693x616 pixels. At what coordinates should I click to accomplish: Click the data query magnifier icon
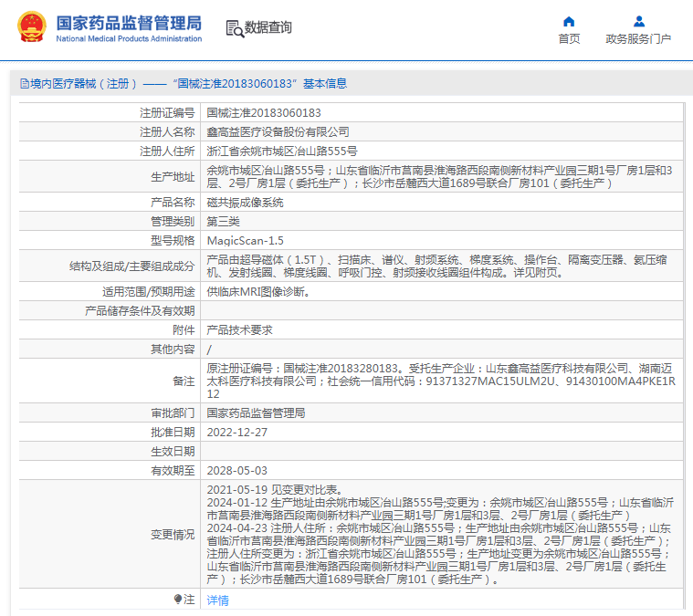point(235,28)
